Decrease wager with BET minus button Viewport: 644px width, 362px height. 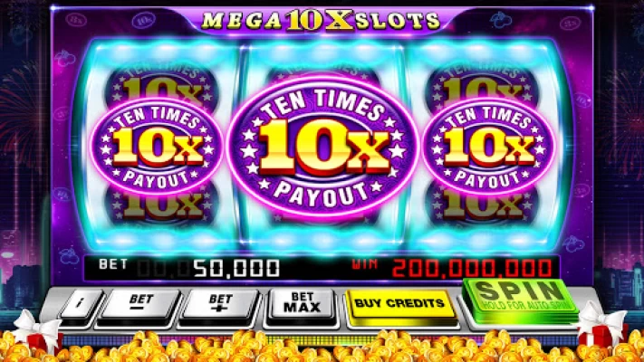pos(140,305)
